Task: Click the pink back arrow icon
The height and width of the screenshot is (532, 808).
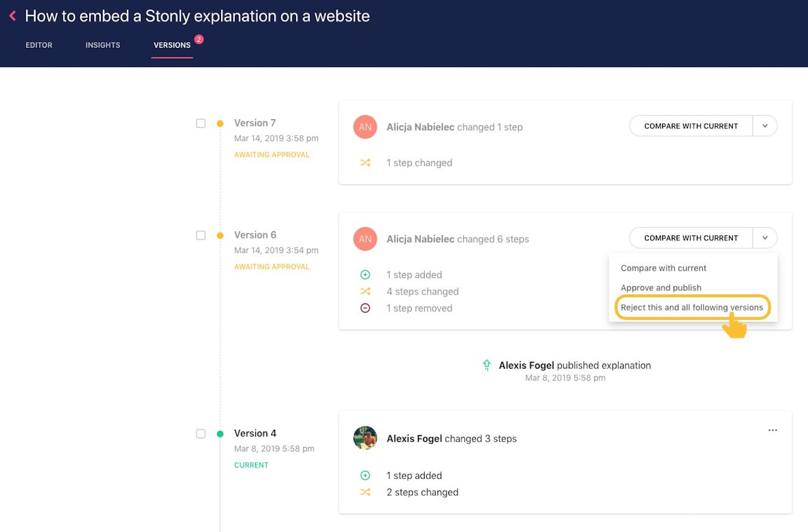Action: pos(13,16)
